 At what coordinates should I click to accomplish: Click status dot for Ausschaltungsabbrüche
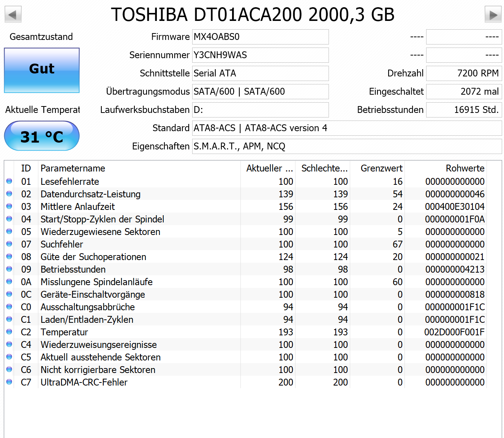(9, 306)
